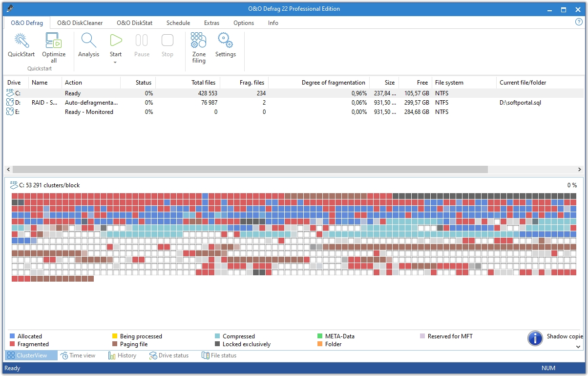Sort by Degree of fragmentation column header
The height and width of the screenshot is (376, 588).
[x=319, y=83]
